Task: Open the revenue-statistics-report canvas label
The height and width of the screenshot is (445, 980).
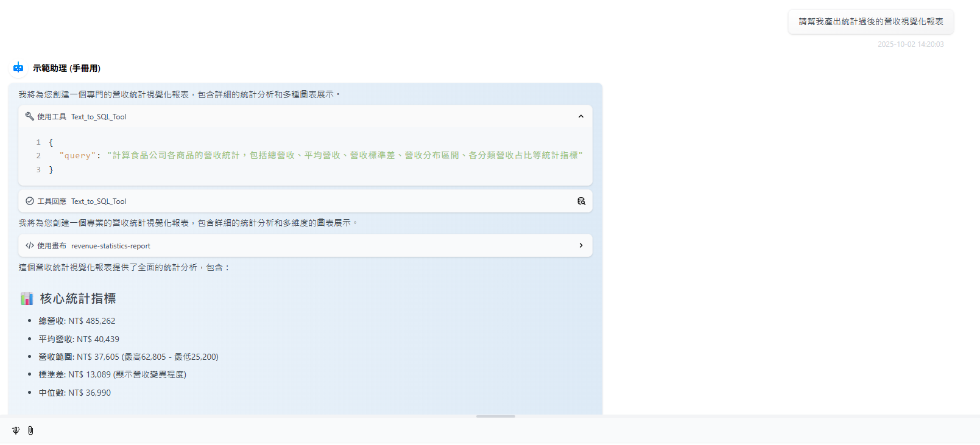Action: click(110, 246)
